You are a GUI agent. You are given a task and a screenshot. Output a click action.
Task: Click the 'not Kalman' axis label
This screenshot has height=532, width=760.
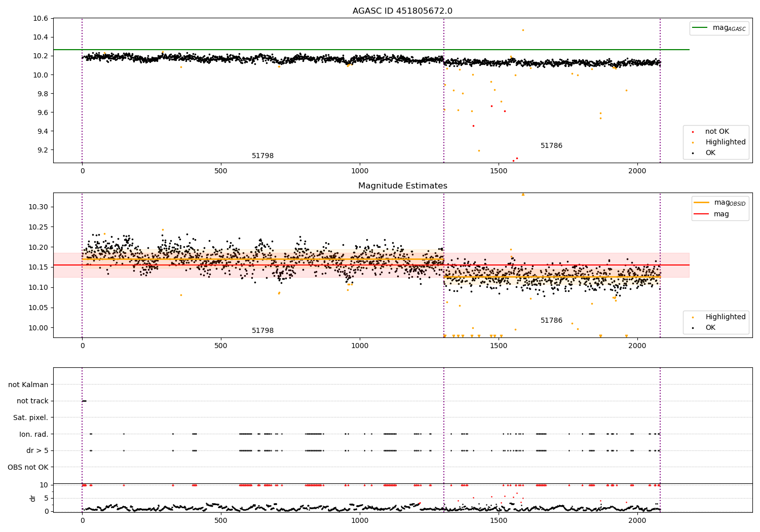[x=28, y=385]
